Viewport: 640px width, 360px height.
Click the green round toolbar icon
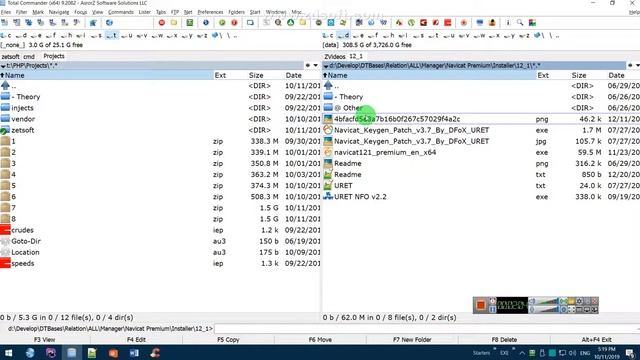[222, 23]
